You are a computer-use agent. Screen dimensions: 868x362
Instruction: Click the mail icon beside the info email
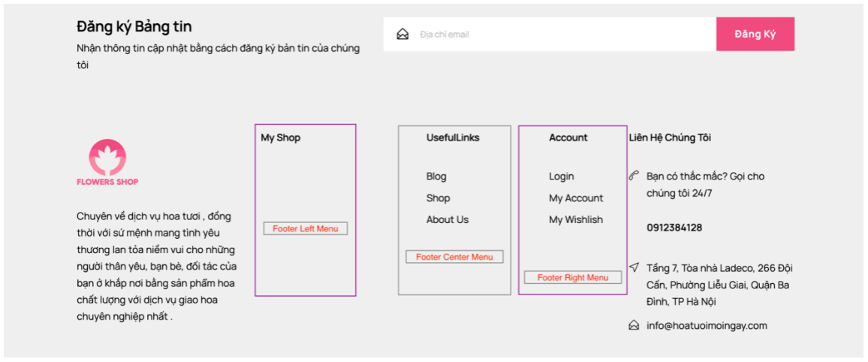click(634, 325)
